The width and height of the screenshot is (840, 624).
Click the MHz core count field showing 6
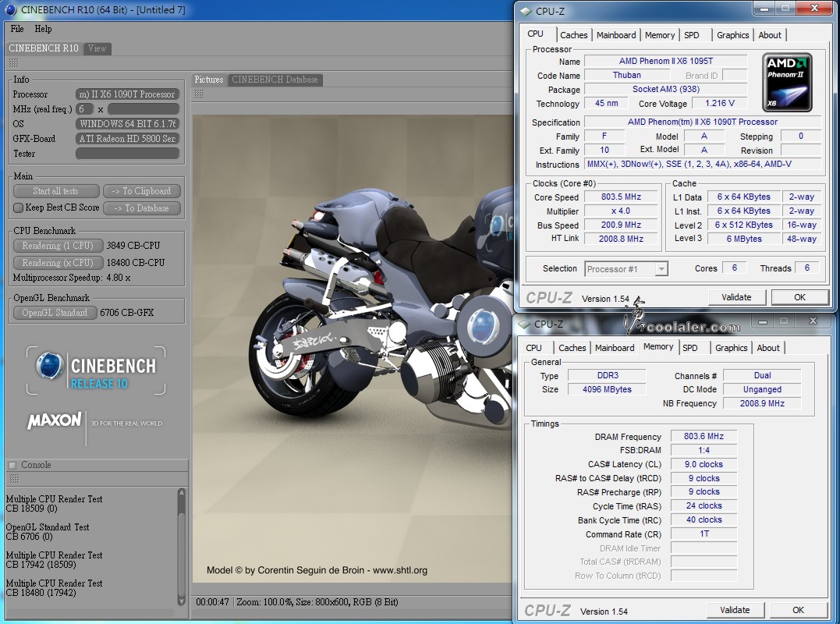point(85,108)
